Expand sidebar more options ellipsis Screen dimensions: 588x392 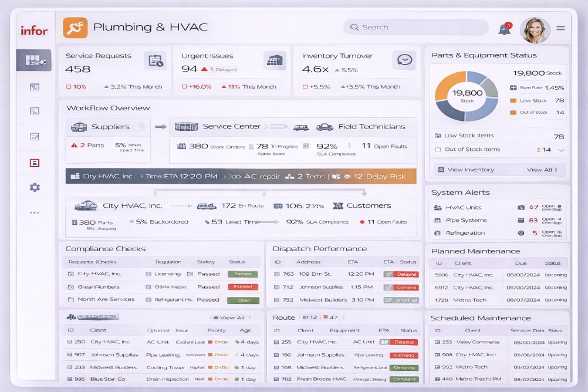pos(35,213)
